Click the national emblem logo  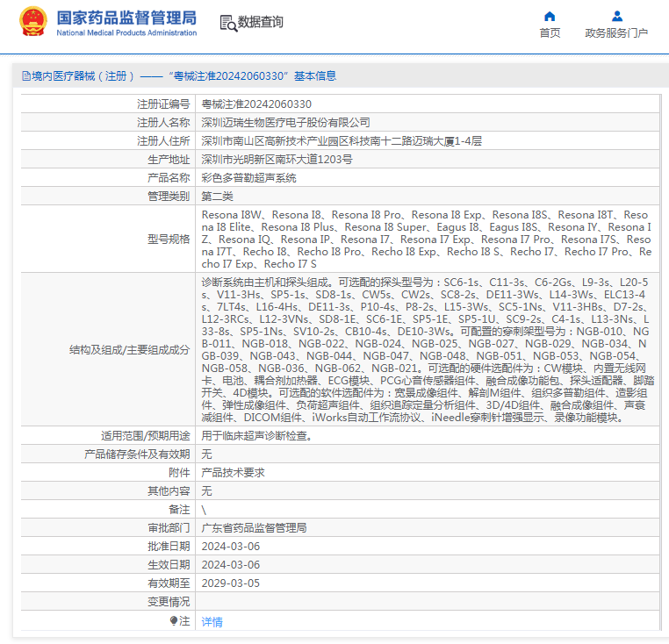33,22
